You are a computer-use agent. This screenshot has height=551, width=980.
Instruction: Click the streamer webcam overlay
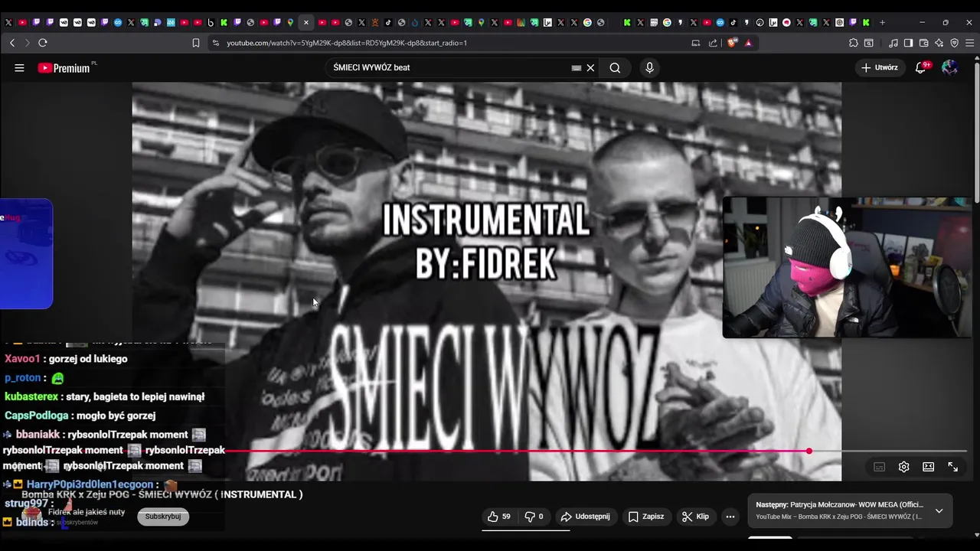(847, 267)
